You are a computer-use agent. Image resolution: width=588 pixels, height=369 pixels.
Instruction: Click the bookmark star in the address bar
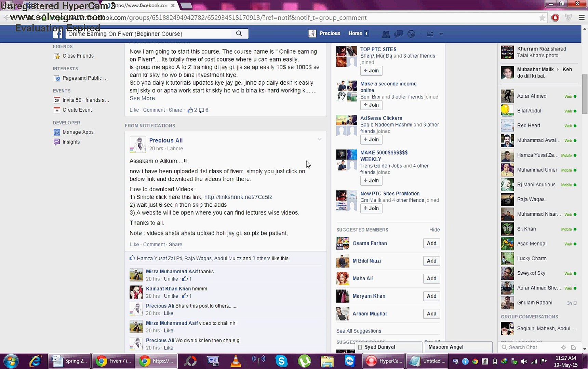coord(542,18)
